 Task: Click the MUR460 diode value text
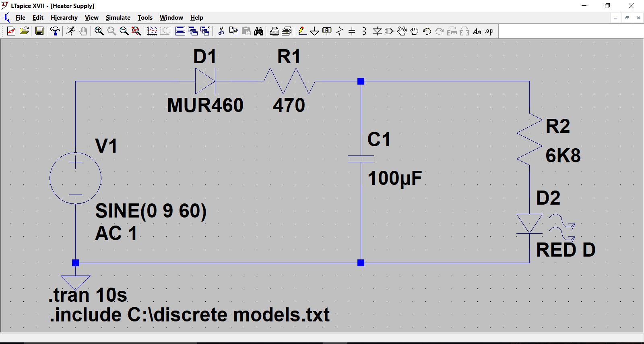[205, 105]
